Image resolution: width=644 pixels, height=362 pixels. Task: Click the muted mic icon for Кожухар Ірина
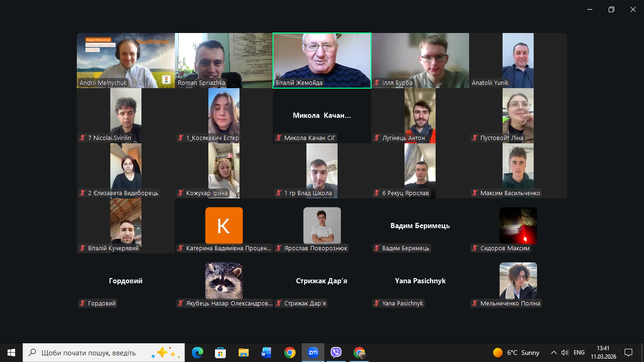(181, 193)
